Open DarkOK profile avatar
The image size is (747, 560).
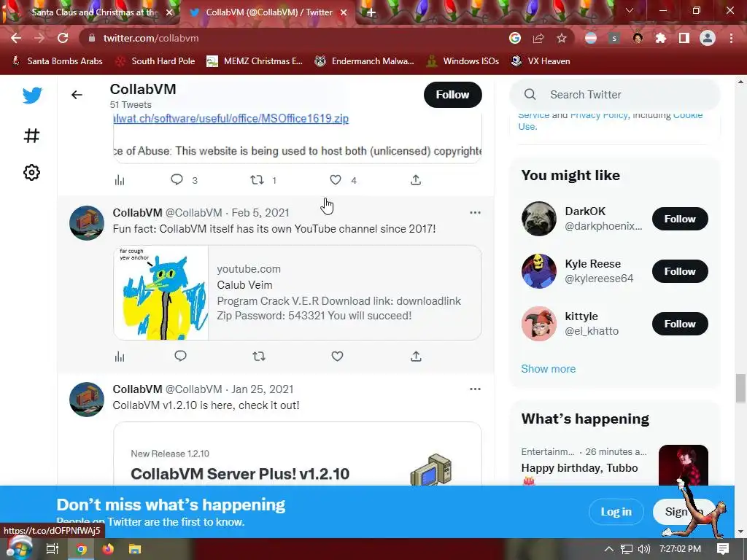[539, 219]
